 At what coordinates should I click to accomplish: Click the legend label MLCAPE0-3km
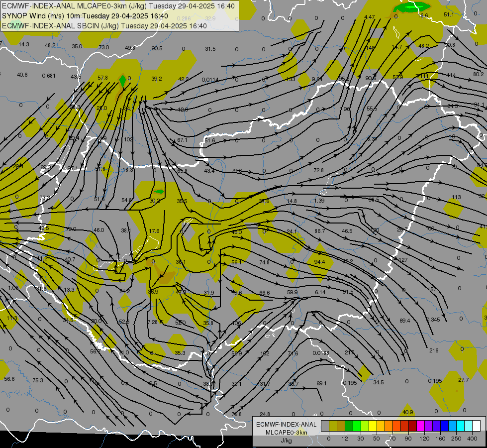point(287,433)
